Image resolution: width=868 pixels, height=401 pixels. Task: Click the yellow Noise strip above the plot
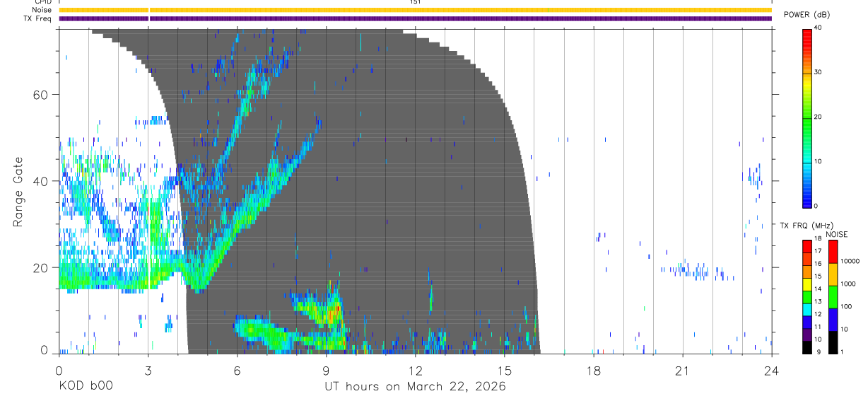click(415, 10)
